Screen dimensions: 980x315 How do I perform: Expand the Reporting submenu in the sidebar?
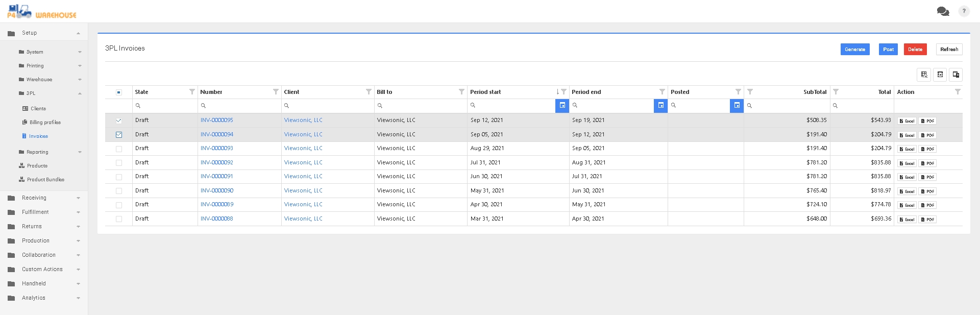(x=37, y=152)
